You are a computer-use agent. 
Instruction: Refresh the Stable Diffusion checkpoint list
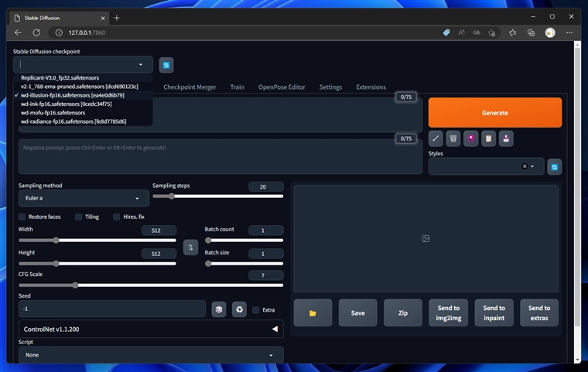tap(166, 65)
